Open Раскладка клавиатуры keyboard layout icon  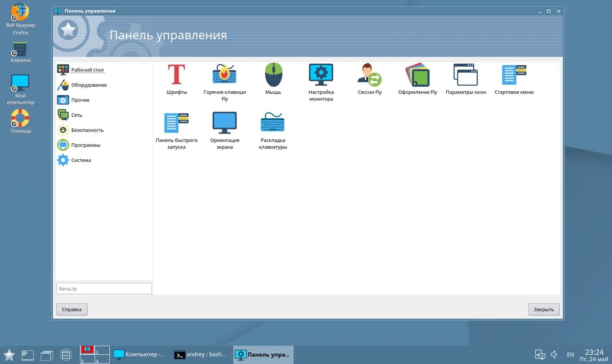point(273,123)
